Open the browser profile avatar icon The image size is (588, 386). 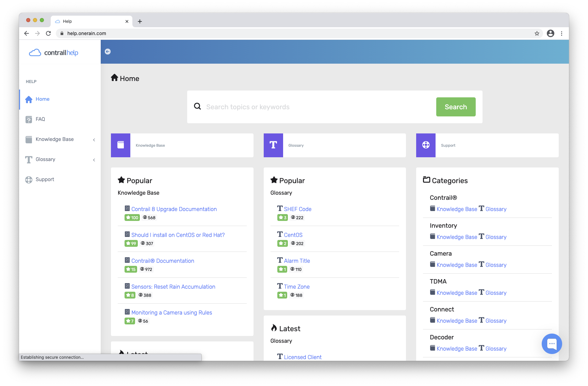pyautogui.click(x=551, y=33)
